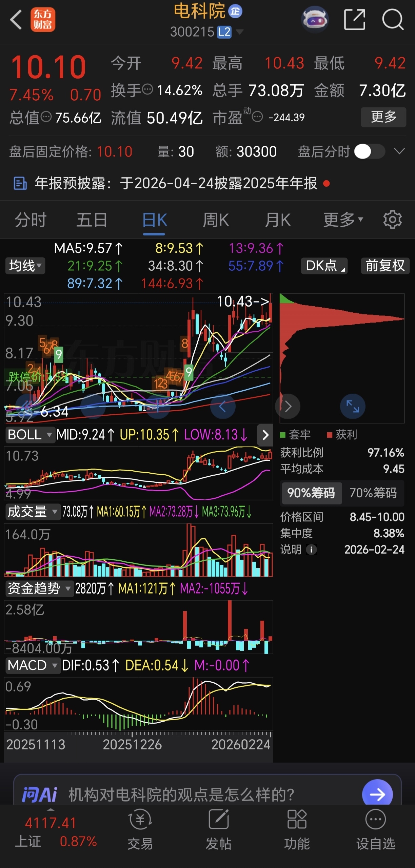
Task: Tap the 说明 label in chip panel
Action: 291,549
